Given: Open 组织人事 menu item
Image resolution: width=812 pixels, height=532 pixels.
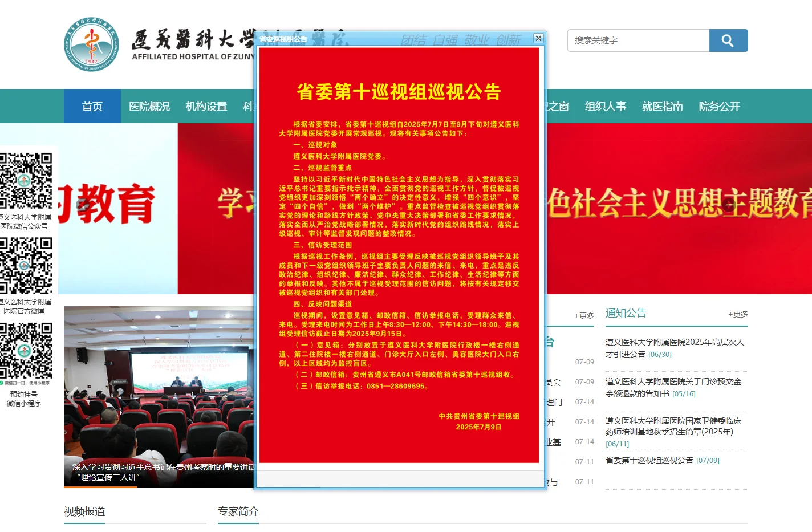Looking at the screenshot, I should coord(606,106).
